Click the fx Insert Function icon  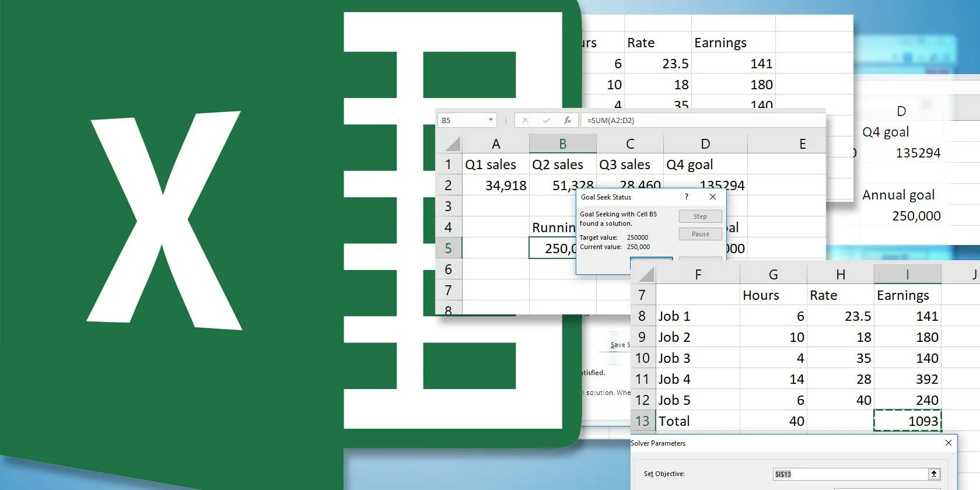point(567,120)
